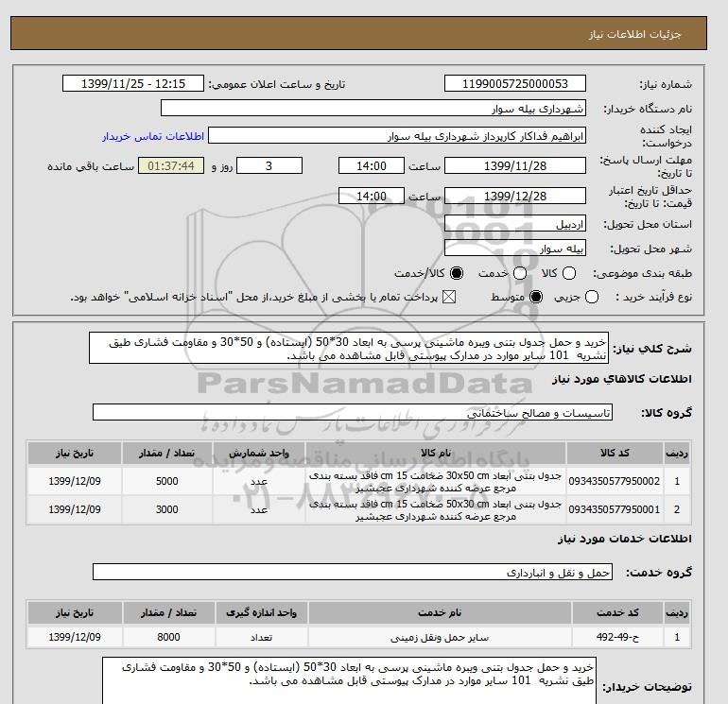This screenshot has width=728, height=704.
Task: Open buyer contact info link اطلاعات تماس خریدار
Action: [x=153, y=136]
